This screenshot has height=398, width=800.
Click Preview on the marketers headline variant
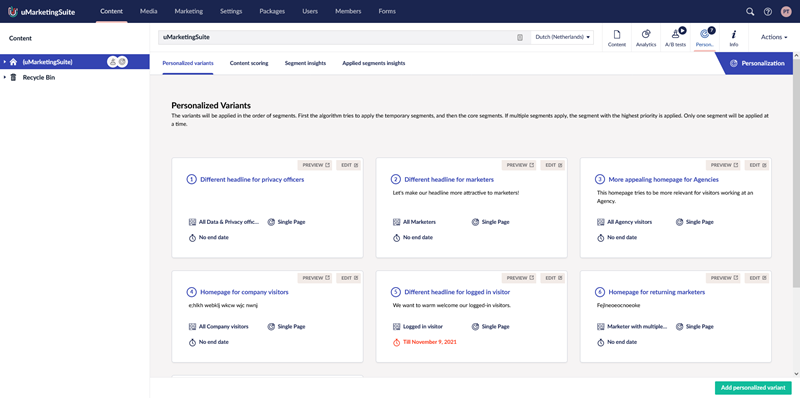pyautogui.click(x=519, y=165)
